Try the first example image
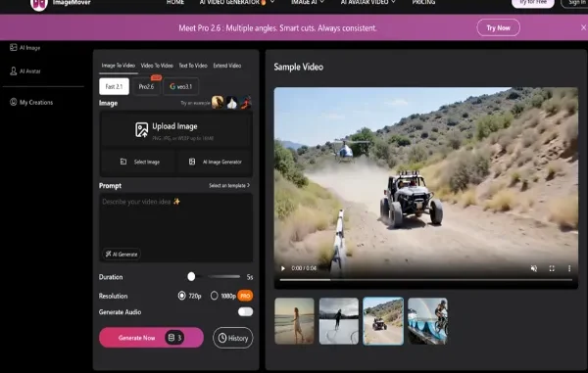 point(218,102)
